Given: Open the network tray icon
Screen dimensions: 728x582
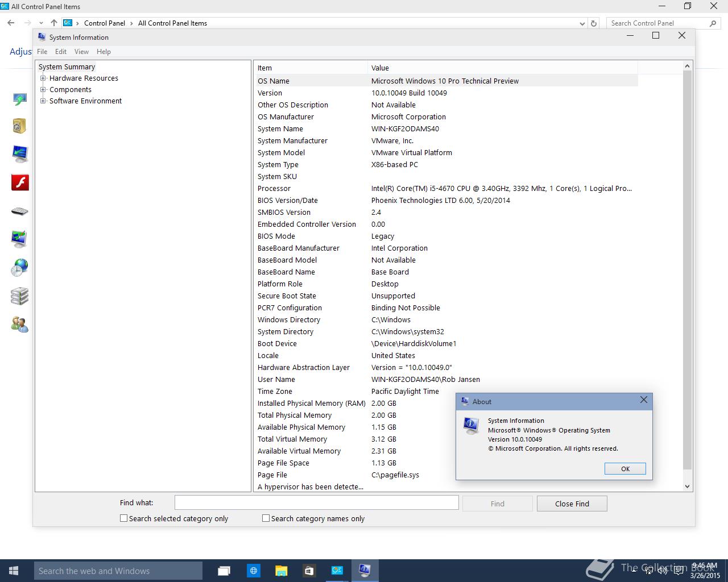Looking at the screenshot, I should (648, 571).
